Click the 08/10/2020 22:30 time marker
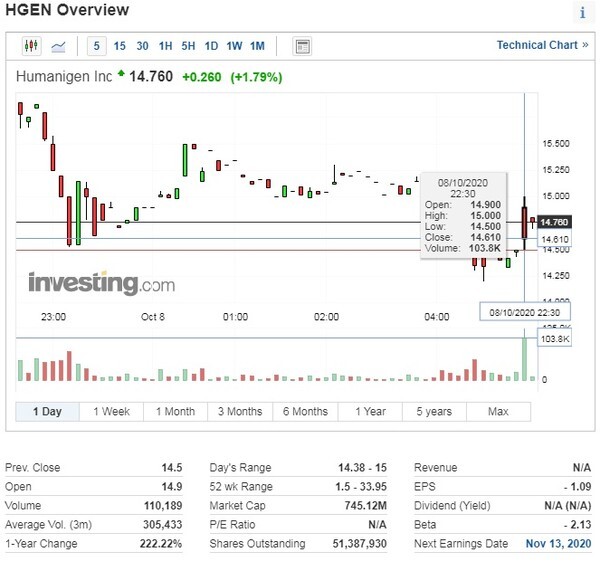Screen dimensions: 600x571 click(525, 312)
